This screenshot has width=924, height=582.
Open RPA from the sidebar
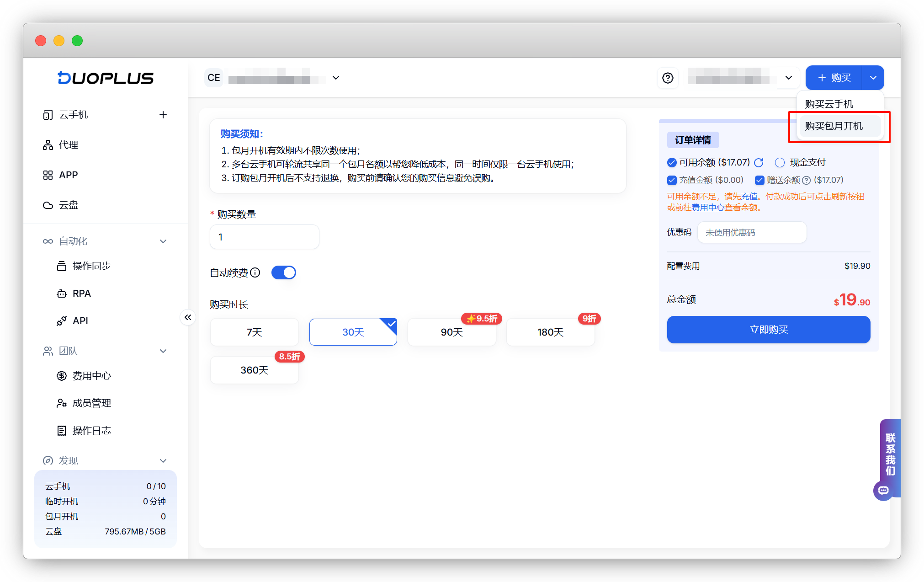81,294
